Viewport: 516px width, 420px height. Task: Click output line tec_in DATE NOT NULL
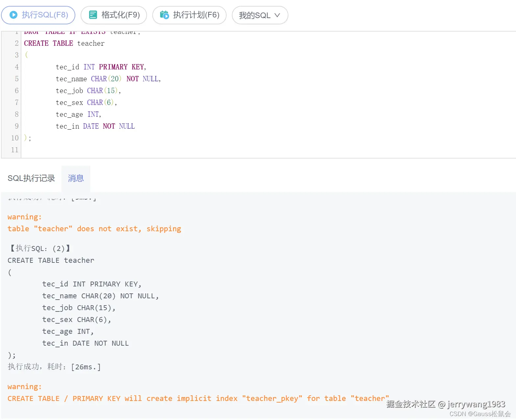(86, 343)
